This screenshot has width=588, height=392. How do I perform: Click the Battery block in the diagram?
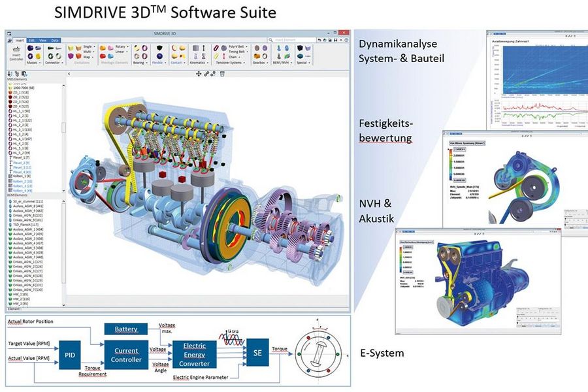(x=125, y=329)
